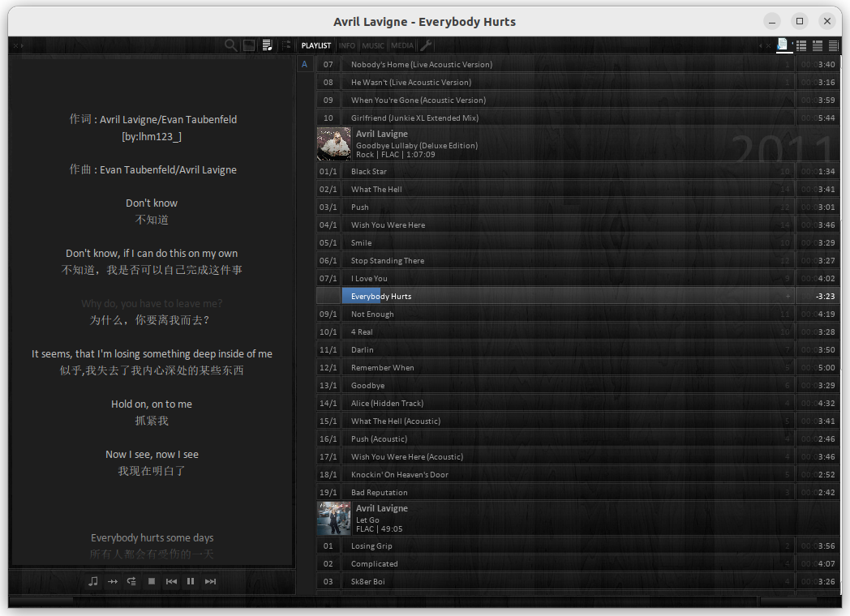Select the 'Complicated' track
The width and height of the screenshot is (850, 616).
click(x=577, y=564)
